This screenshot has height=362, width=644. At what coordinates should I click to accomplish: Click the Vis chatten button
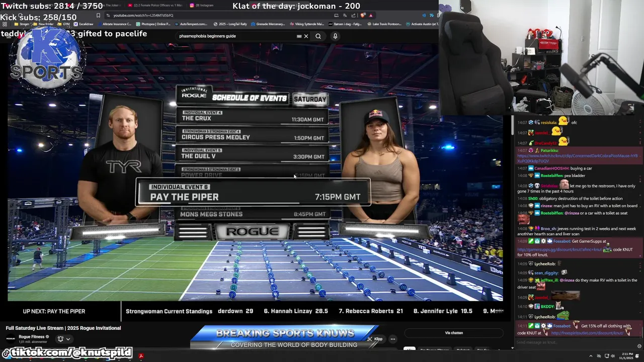coord(454,333)
